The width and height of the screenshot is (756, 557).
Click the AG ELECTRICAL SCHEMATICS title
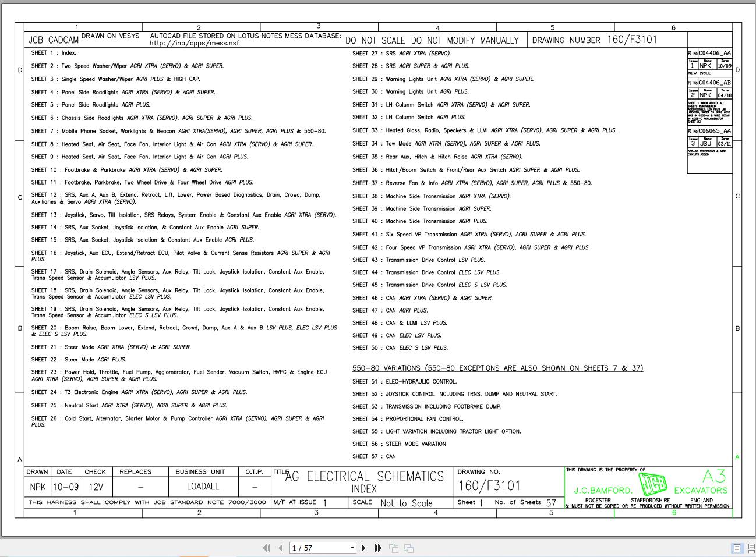pos(365,477)
